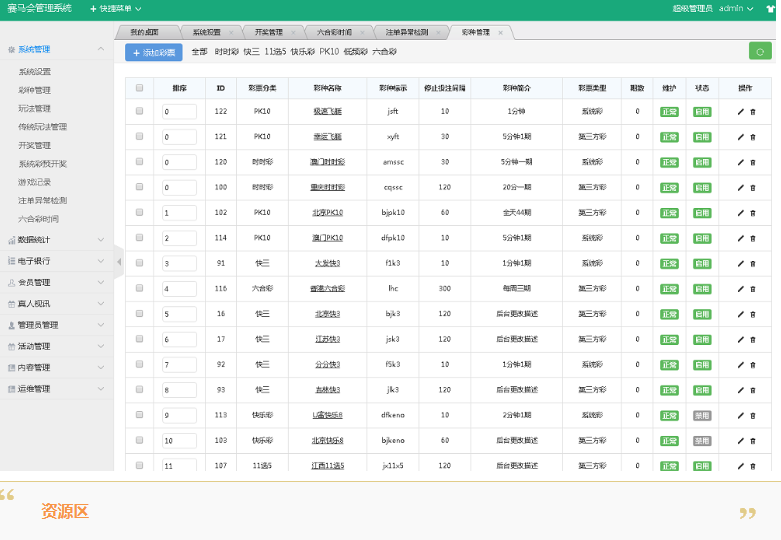The width and height of the screenshot is (781, 540).
Task: Collapse the 系统管理 sidebar section
Action: [x=57, y=49]
